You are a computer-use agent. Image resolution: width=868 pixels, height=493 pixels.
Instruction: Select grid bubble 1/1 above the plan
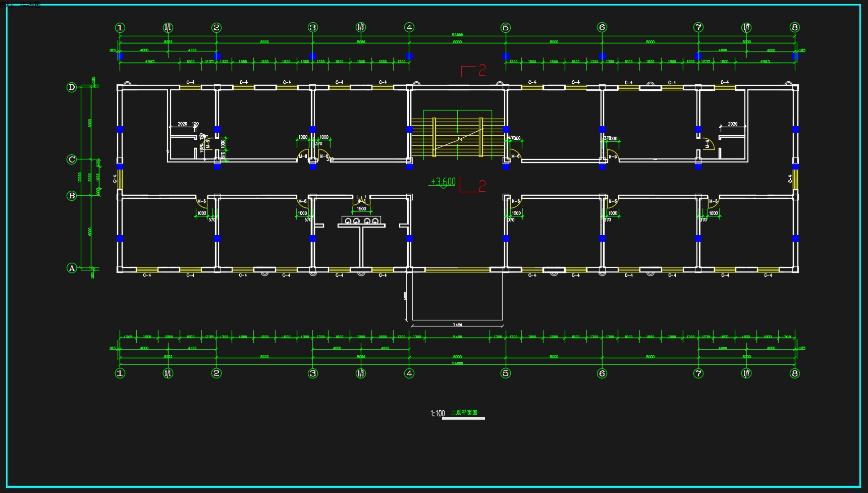(x=168, y=28)
